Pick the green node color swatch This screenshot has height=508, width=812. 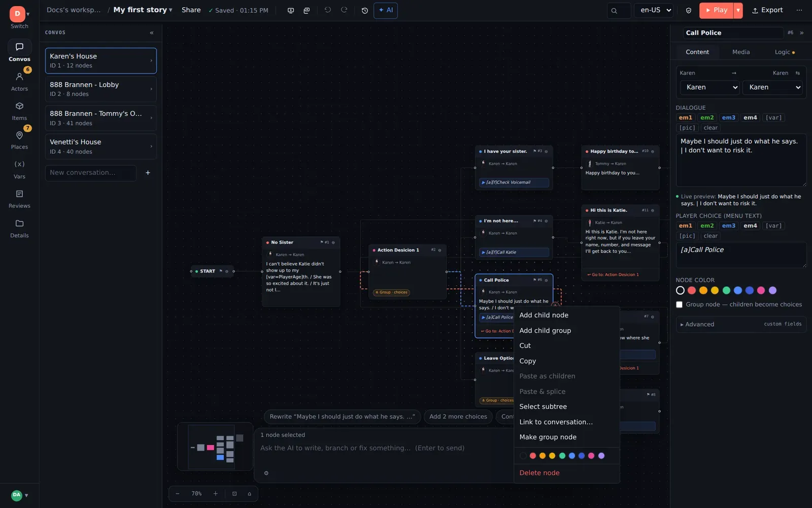[726, 291]
